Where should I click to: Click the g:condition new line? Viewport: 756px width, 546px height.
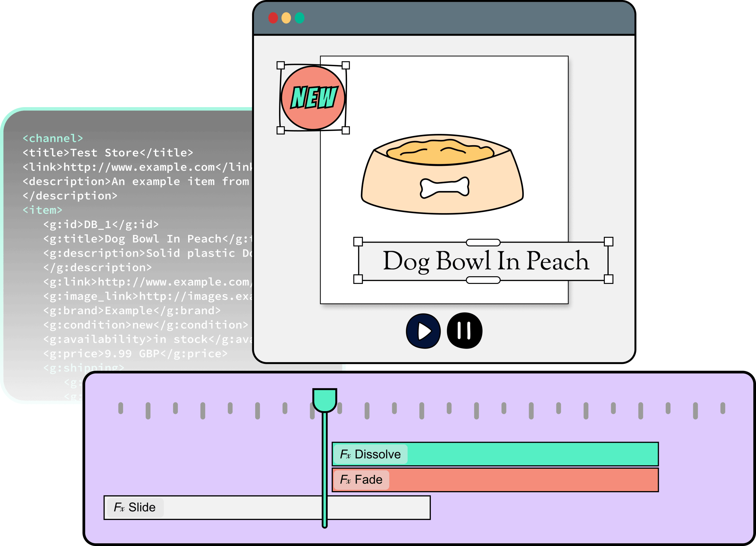pyautogui.click(x=146, y=325)
